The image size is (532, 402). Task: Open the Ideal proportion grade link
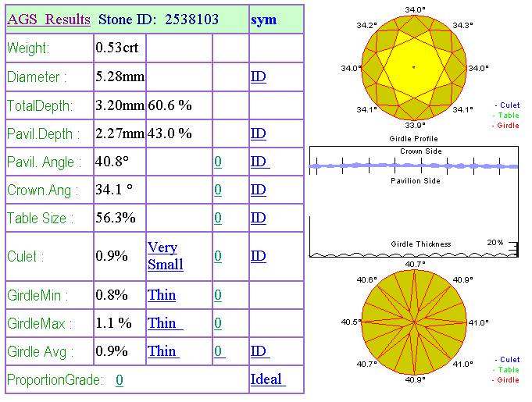point(268,379)
